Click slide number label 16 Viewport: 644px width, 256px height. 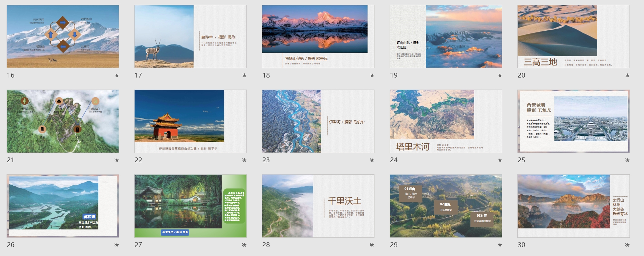tap(11, 75)
